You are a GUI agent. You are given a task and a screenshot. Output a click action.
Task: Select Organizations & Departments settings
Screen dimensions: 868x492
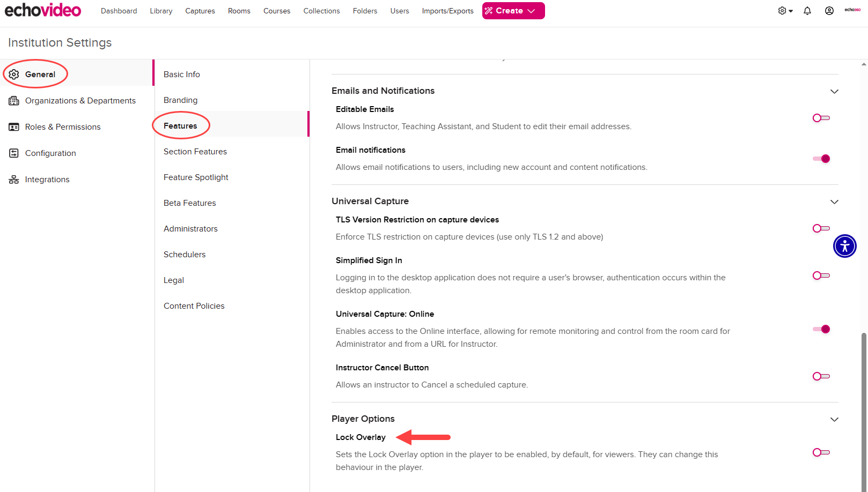tap(77, 101)
